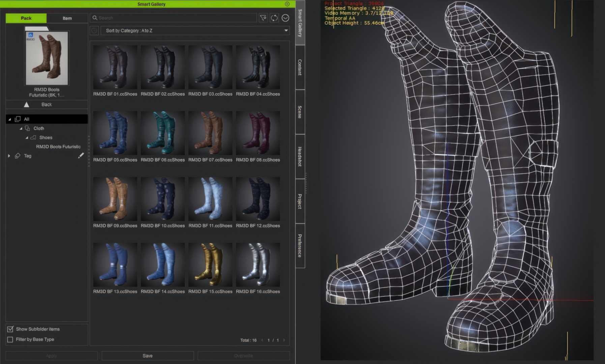Collapse the Cloth tree node

[21, 128]
